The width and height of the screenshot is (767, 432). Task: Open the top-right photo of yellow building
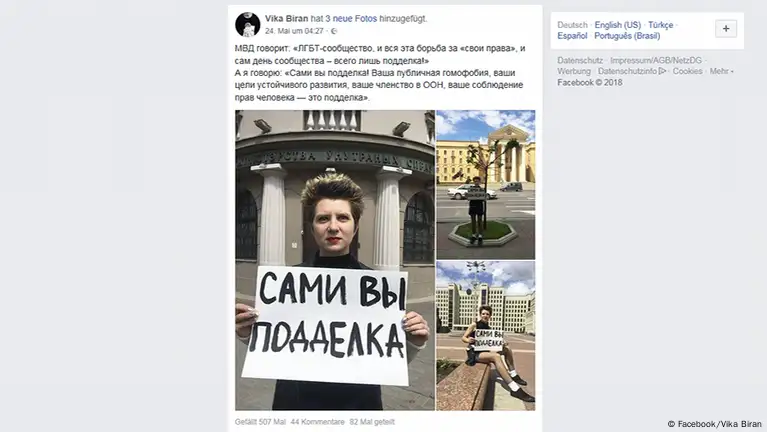click(486, 184)
